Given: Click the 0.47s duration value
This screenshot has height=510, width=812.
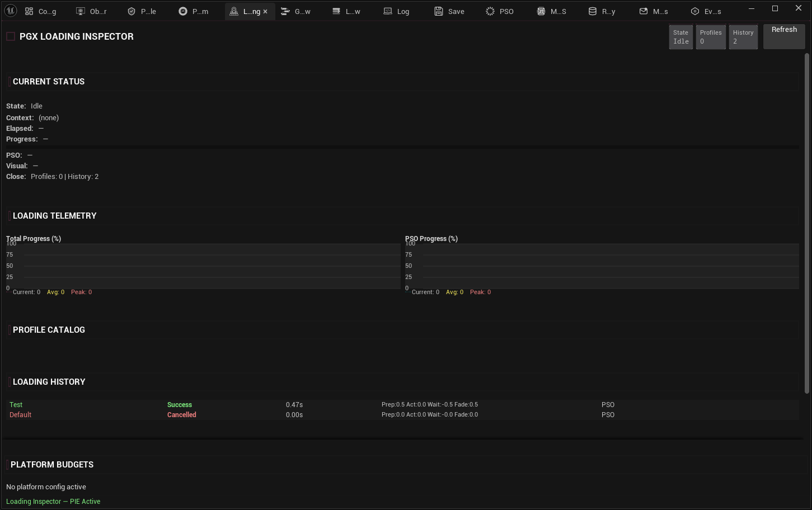Looking at the screenshot, I should point(294,405).
